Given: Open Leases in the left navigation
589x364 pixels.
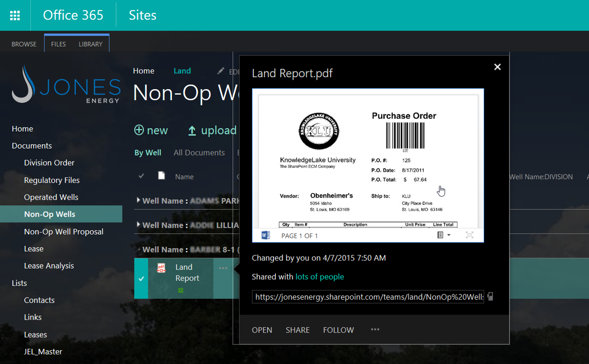Looking at the screenshot, I should point(36,334).
